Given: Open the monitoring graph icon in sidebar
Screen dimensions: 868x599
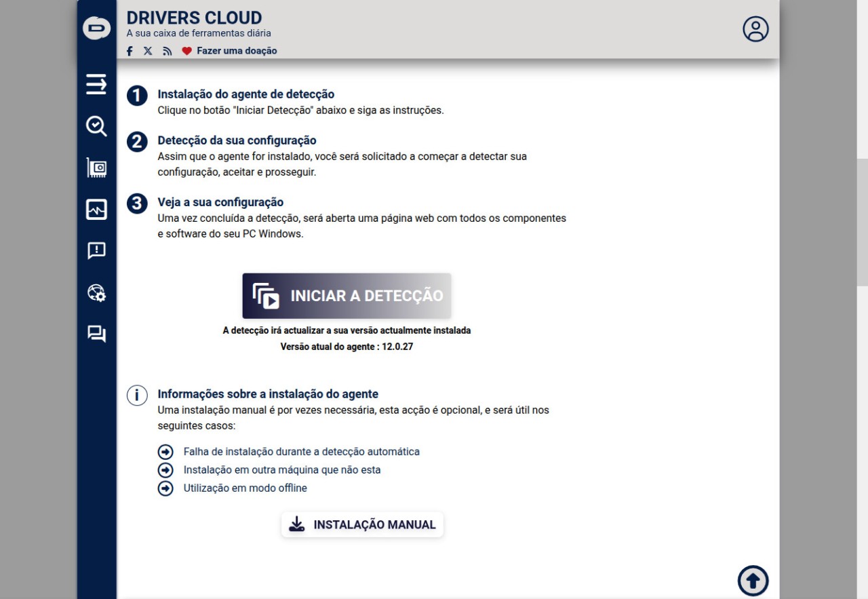Looking at the screenshot, I should pos(96,210).
